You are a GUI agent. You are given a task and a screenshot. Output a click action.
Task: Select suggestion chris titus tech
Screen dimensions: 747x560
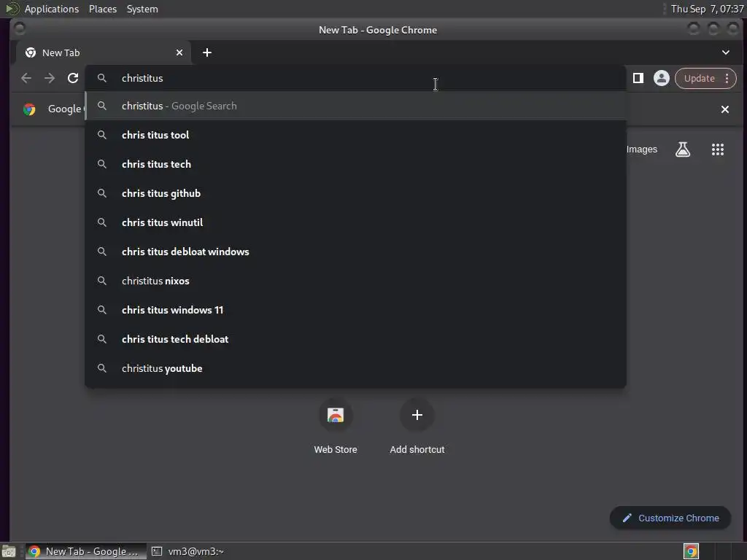click(x=355, y=164)
